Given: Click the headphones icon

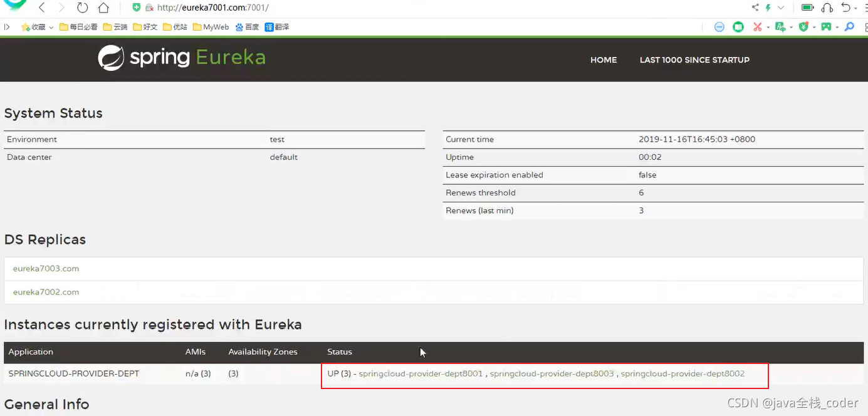Looking at the screenshot, I should click(x=827, y=8).
